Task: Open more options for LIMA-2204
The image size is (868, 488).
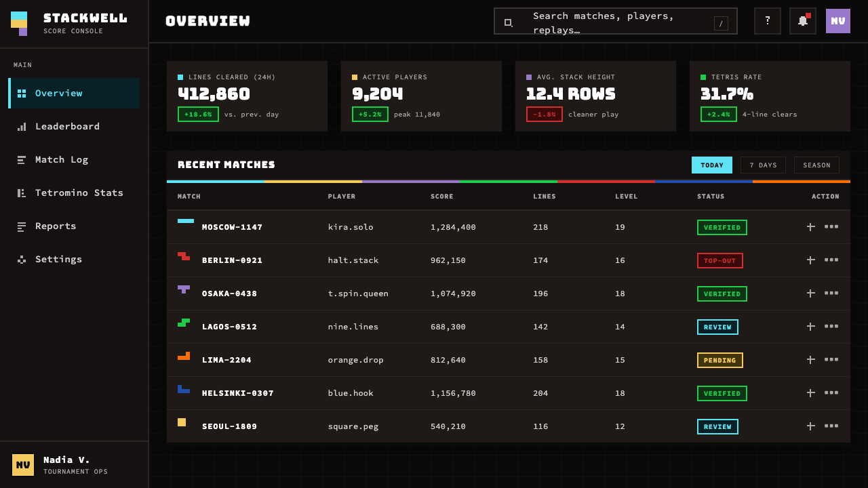Action: click(x=831, y=360)
